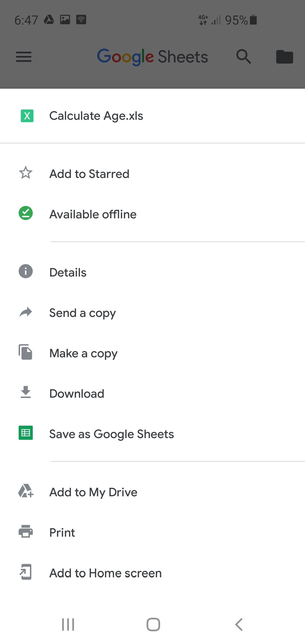
Task: Tap the Calculate Age.xls file title
Action: (96, 116)
